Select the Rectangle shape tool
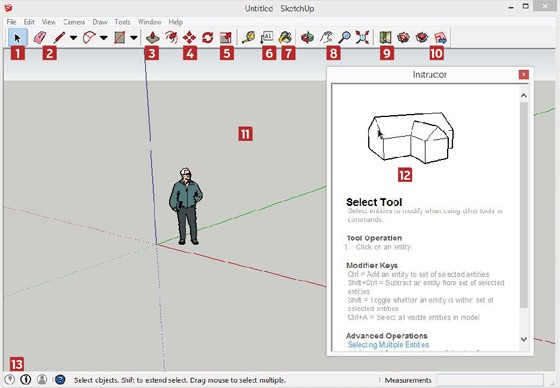 tap(120, 37)
